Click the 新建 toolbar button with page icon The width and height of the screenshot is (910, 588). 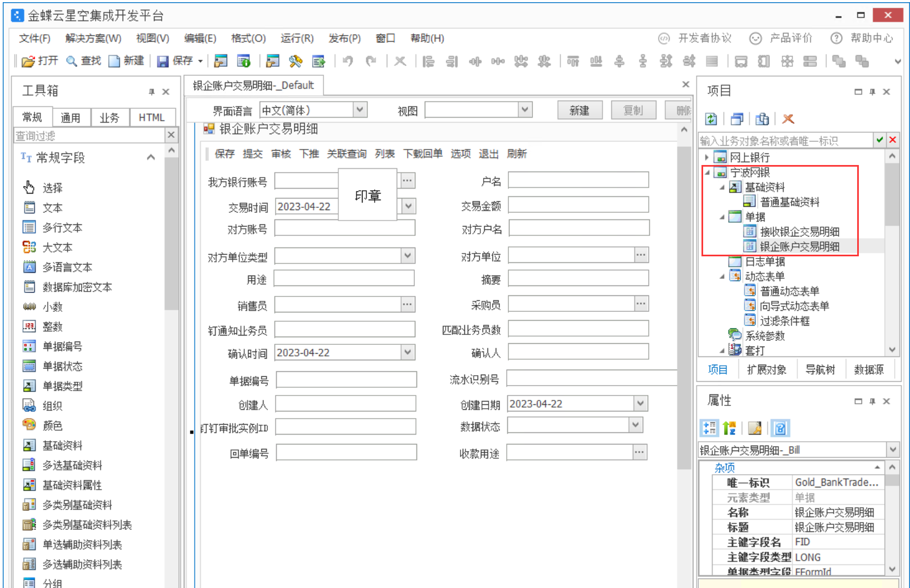click(127, 61)
